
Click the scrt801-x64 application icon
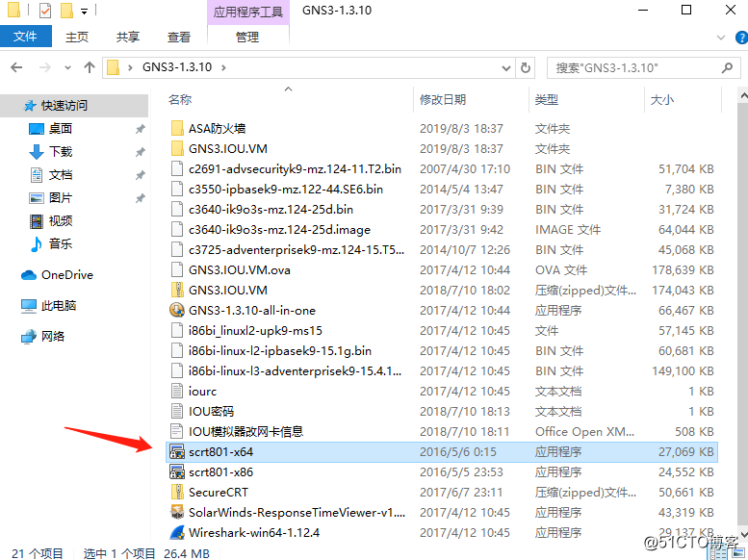pyautogui.click(x=177, y=451)
